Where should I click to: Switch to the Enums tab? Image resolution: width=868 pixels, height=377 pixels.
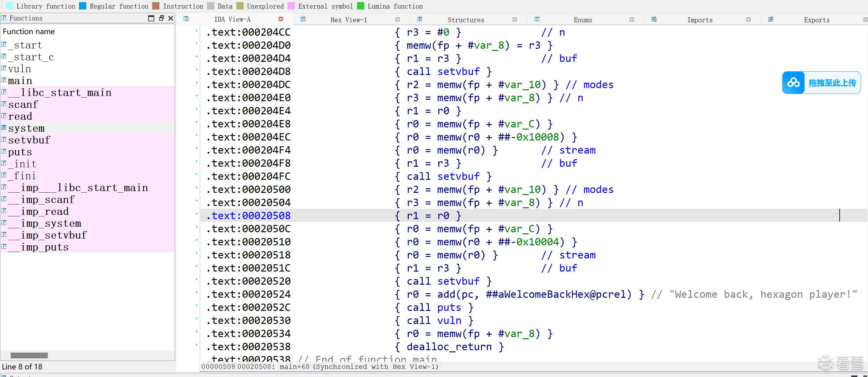coord(583,20)
